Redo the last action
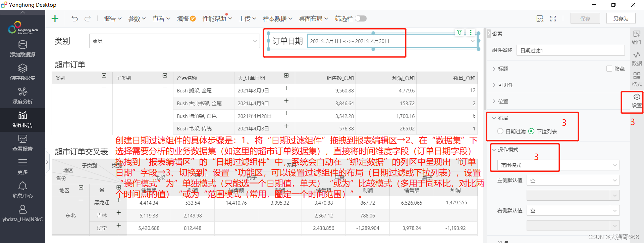 pyautogui.click(x=88, y=18)
